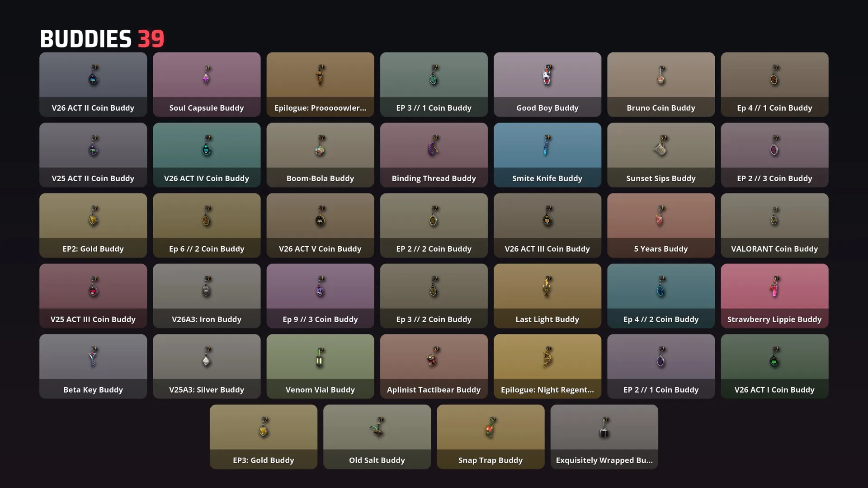
Task: Select the EP2: Gold Buddy charm
Action: pos(93,216)
